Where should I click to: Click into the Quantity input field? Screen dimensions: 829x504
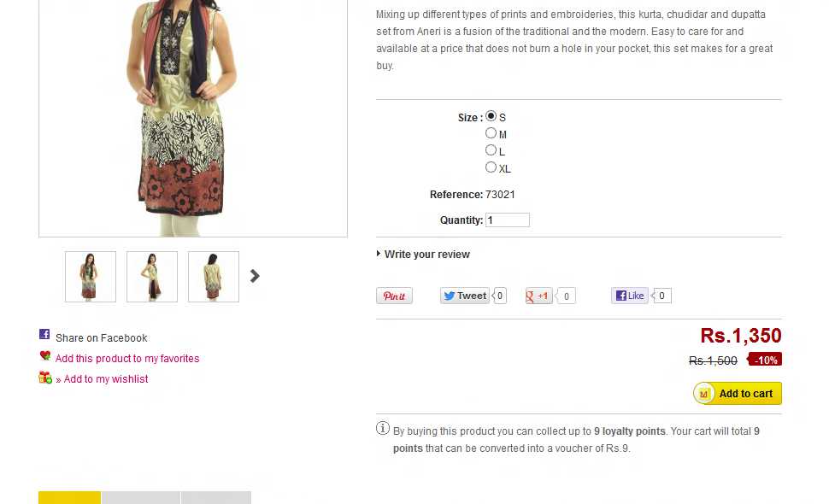coord(507,220)
